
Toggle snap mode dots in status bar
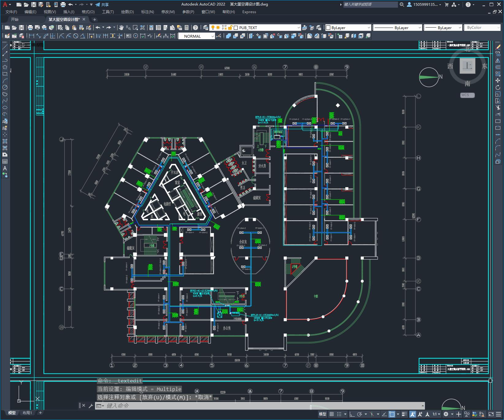pyautogui.click(x=339, y=414)
